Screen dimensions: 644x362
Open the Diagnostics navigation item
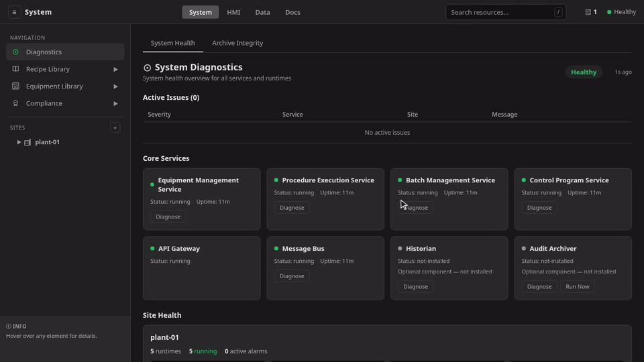(x=65, y=52)
